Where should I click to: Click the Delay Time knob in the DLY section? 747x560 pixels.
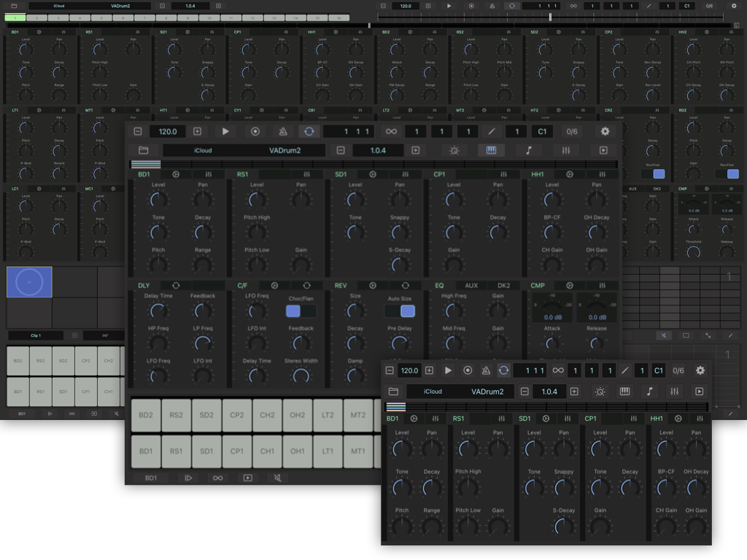pyautogui.click(x=158, y=311)
